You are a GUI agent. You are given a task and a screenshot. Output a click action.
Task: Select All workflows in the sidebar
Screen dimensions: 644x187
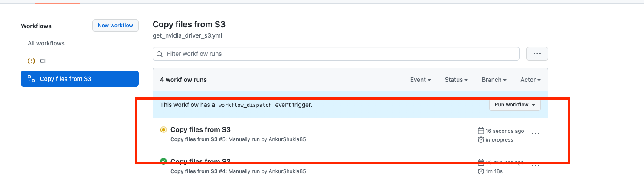(46, 43)
